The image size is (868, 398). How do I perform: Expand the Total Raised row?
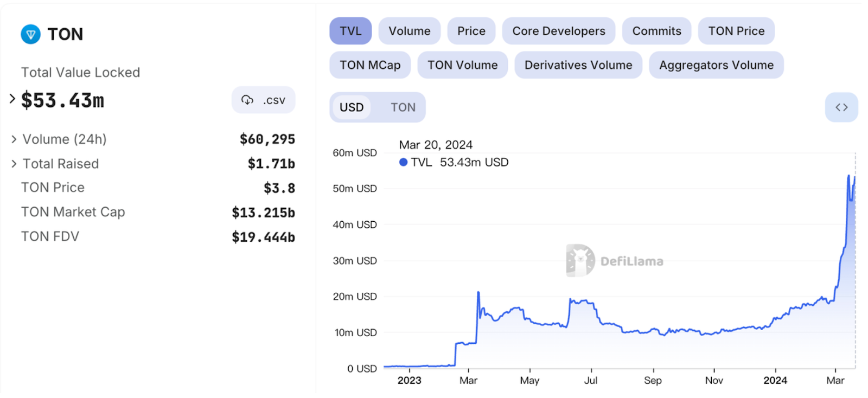coord(14,164)
